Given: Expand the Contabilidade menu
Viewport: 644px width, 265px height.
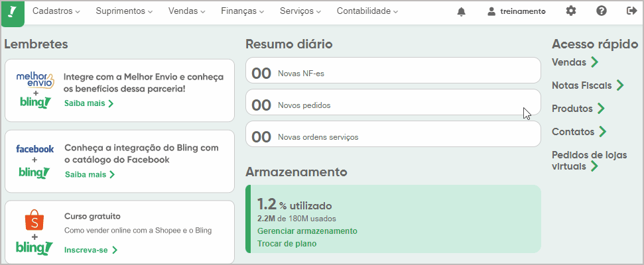Looking at the screenshot, I should tap(367, 11).
